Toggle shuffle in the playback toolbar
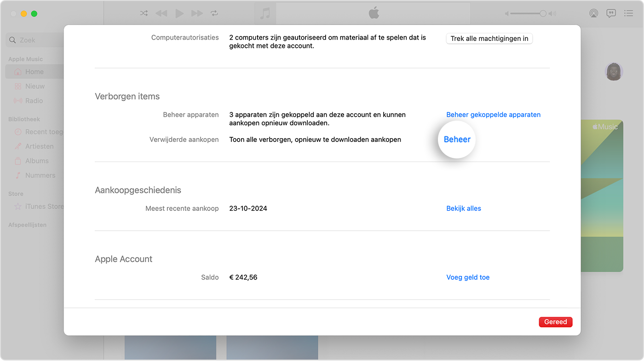The height and width of the screenshot is (361, 644). pos(144,13)
